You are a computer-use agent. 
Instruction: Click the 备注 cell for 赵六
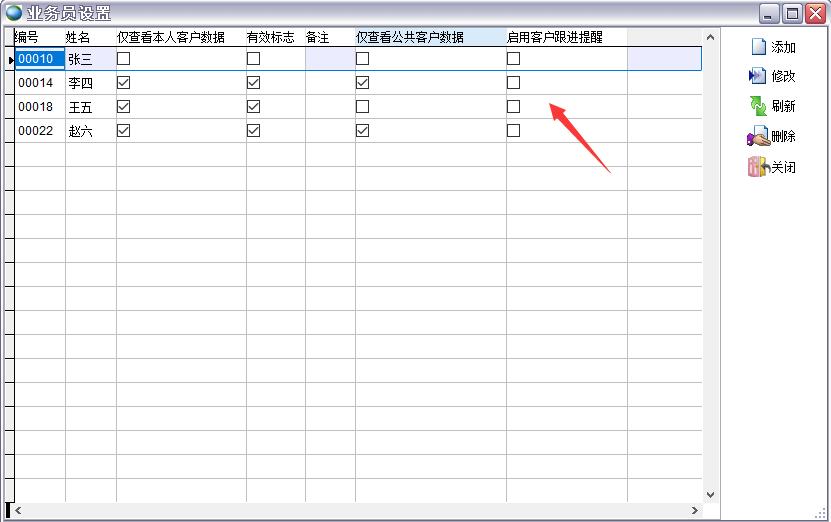[x=329, y=131]
